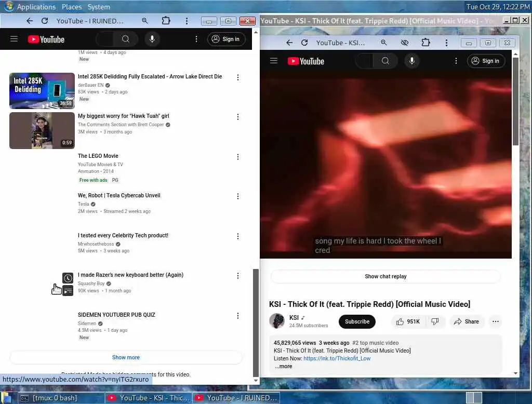Go back in the left YouTube window
The image size is (532, 404).
[30, 21]
